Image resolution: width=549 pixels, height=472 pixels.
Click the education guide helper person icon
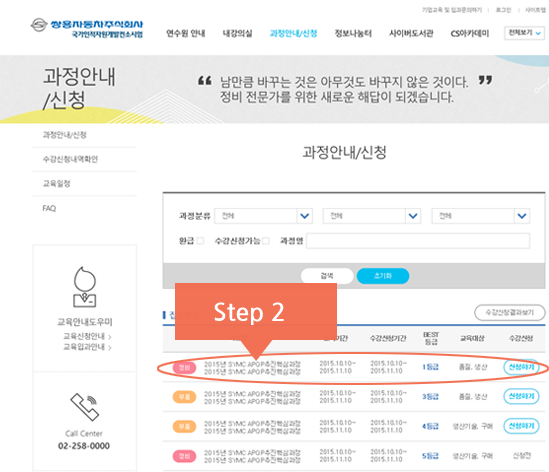(84, 287)
